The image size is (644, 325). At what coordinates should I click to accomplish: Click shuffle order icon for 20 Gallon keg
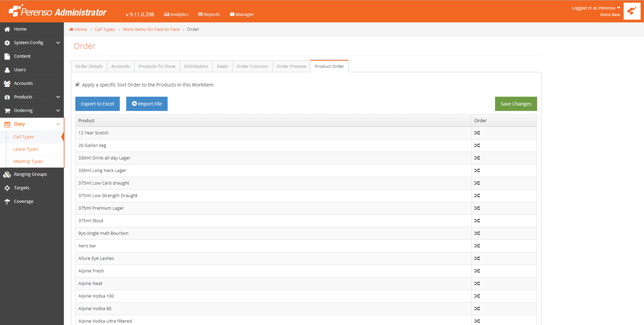(x=477, y=146)
